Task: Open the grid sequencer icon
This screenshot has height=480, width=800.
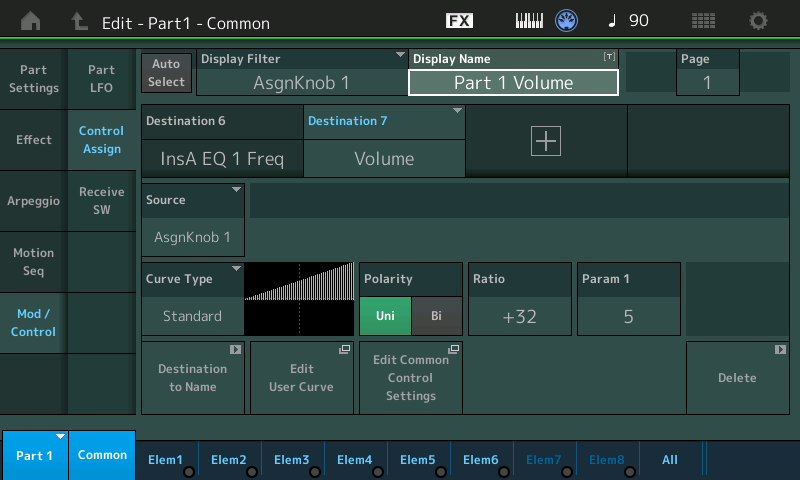Action: click(x=703, y=21)
